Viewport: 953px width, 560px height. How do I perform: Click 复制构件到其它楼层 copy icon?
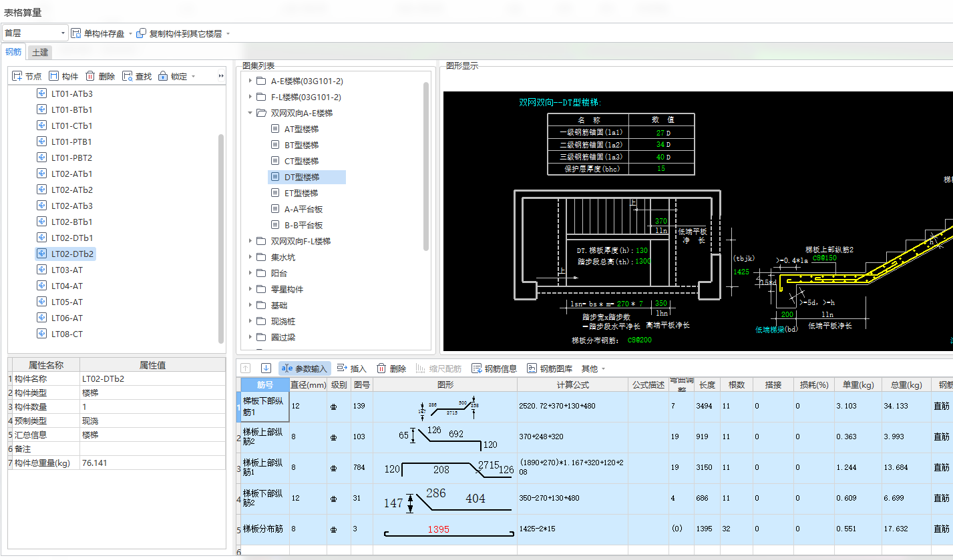141,33
